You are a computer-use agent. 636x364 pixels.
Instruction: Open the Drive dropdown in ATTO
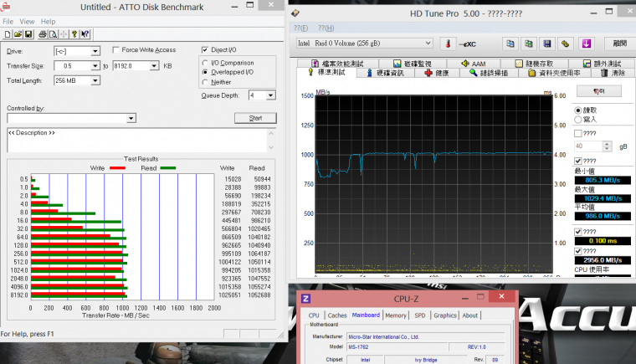[x=95, y=51]
